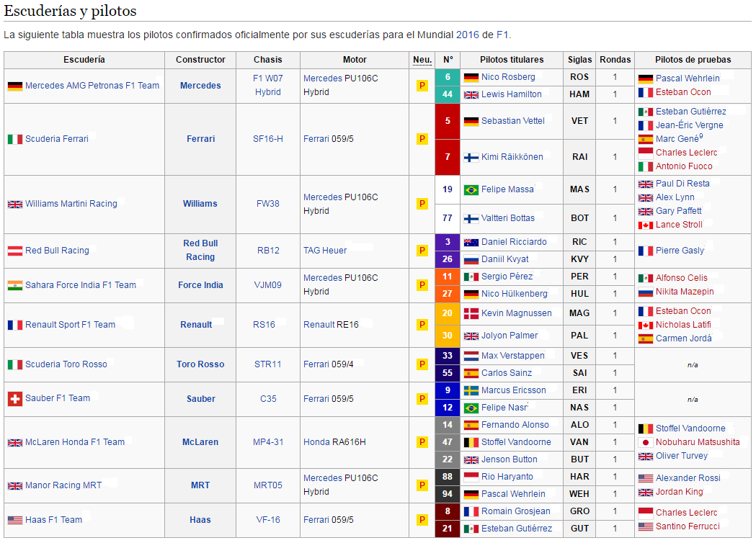This screenshot has width=756, height=543.
Task: Click the German flag beside Mercedes AMG Petronas
Action: (x=15, y=86)
